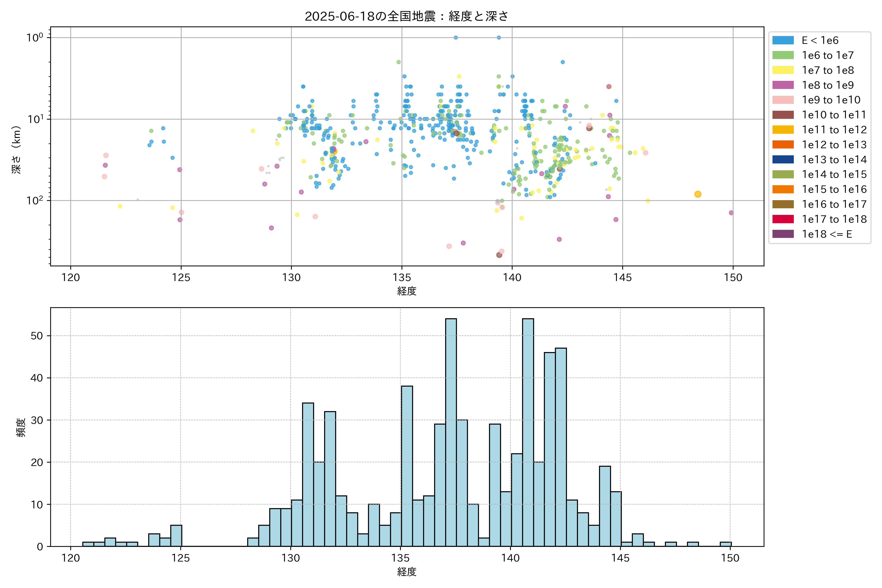Viewport: 882px width, 588px height.
Task: Click the green '1e6 to 1e7' legend swatch
Action: point(783,55)
